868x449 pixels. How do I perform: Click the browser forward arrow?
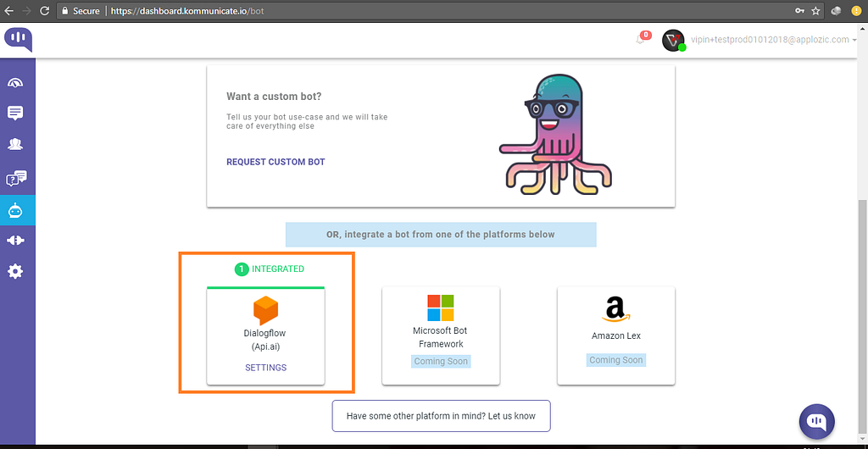pyautogui.click(x=26, y=10)
